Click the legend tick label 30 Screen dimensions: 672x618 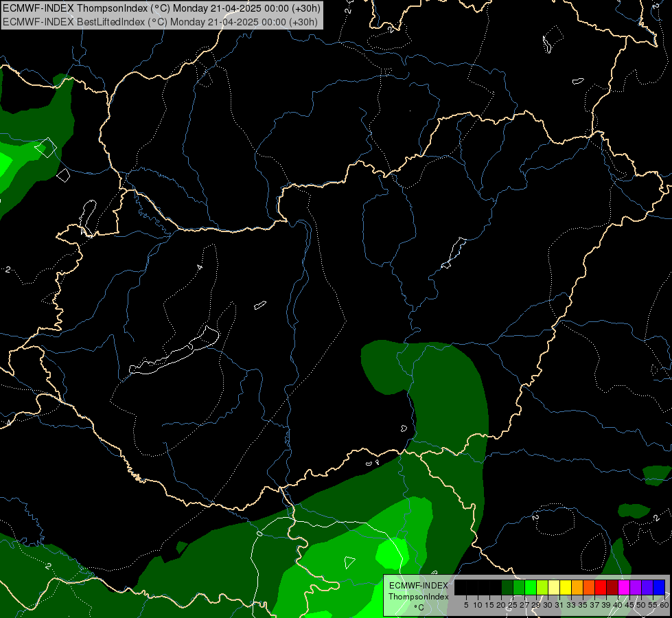(x=548, y=605)
